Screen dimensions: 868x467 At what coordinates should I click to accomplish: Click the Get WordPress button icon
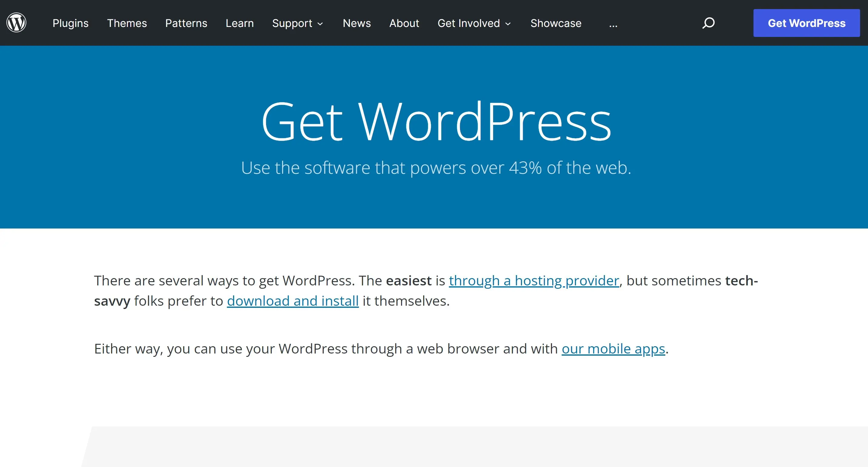[805, 23]
